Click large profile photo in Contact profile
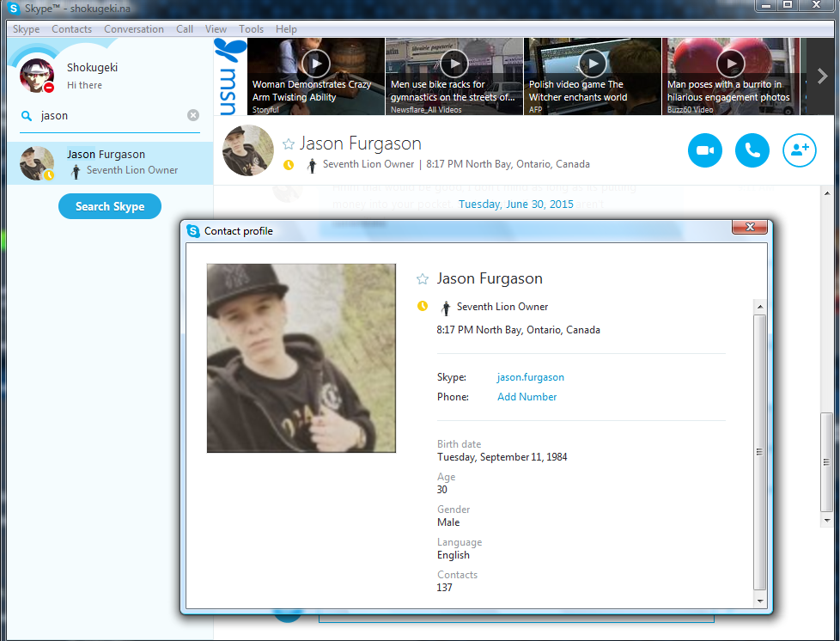This screenshot has width=840, height=641. point(301,358)
